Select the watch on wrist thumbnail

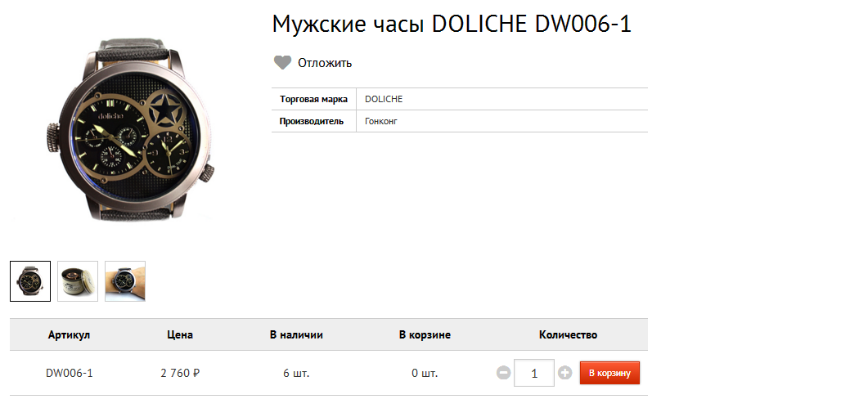pos(126,281)
